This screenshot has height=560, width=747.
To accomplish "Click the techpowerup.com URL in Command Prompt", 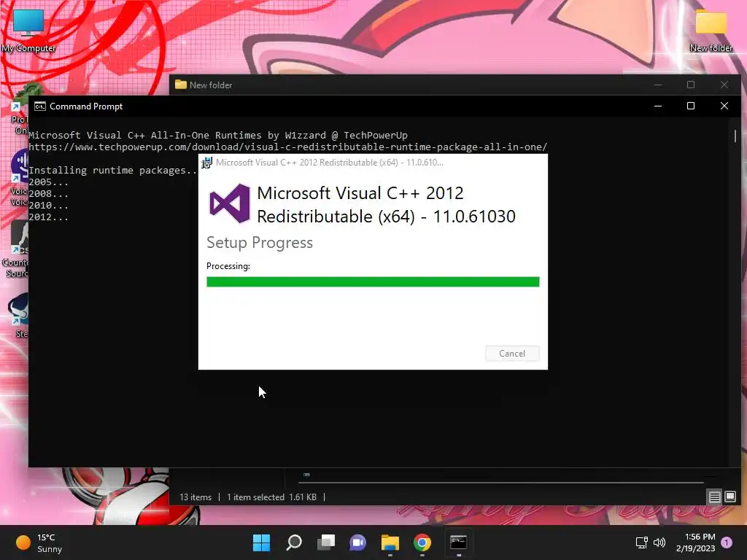I will (287, 147).
